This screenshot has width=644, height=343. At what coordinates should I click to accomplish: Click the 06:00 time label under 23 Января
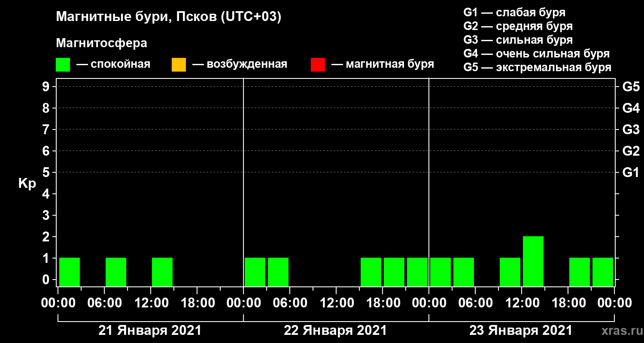475,303
